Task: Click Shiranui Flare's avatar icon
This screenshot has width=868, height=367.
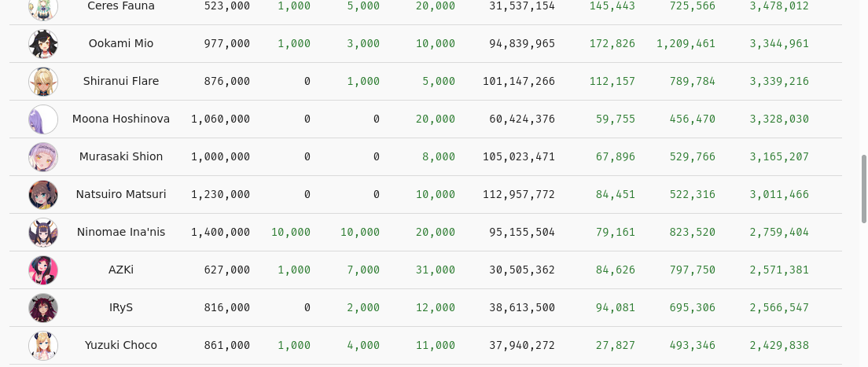Action: [x=43, y=82]
